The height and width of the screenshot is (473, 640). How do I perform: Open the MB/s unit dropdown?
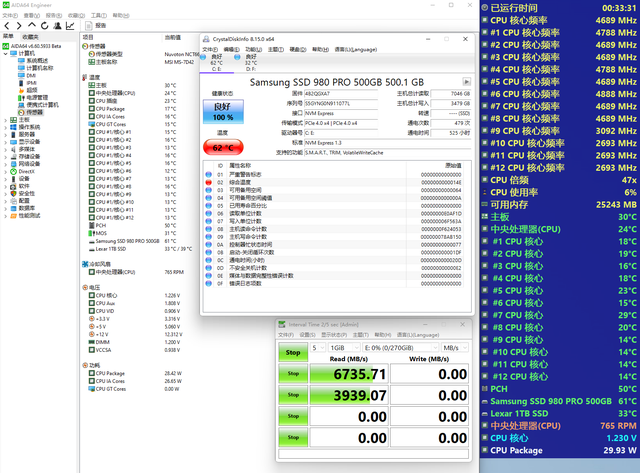[454, 348]
